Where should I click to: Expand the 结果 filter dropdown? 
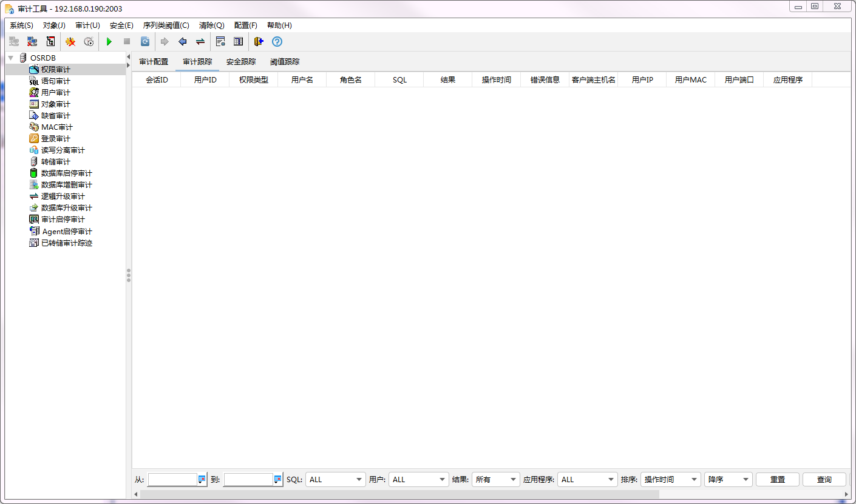click(495, 480)
